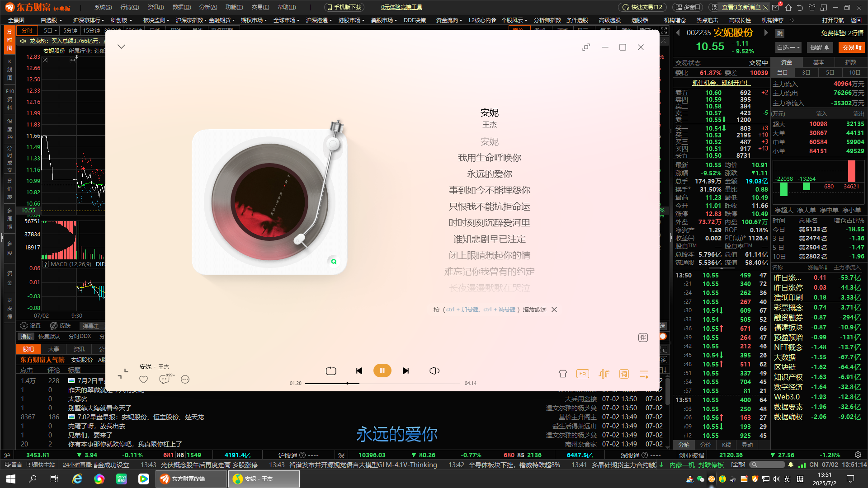Select the 分价 bottom tab
Viewport: 868px width, 488px height.
pos(705,445)
